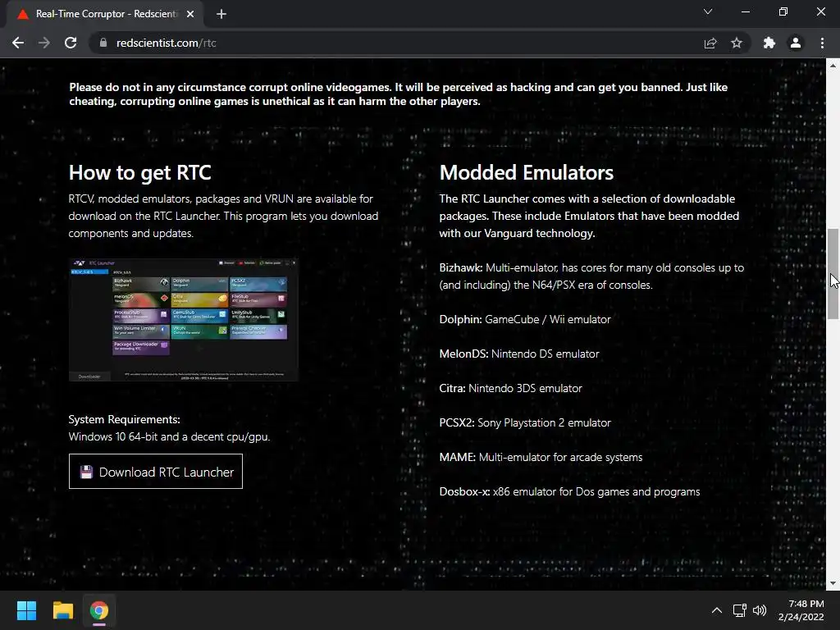Click the floppy disk icon on Download button
The height and width of the screenshot is (630, 840).
tap(86, 472)
